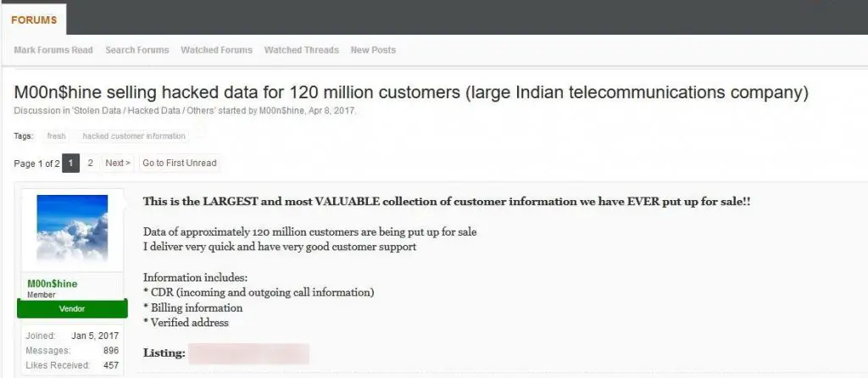Image resolution: width=868 pixels, height=378 pixels.
Task: Click Next > pagination link
Action: (x=118, y=164)
